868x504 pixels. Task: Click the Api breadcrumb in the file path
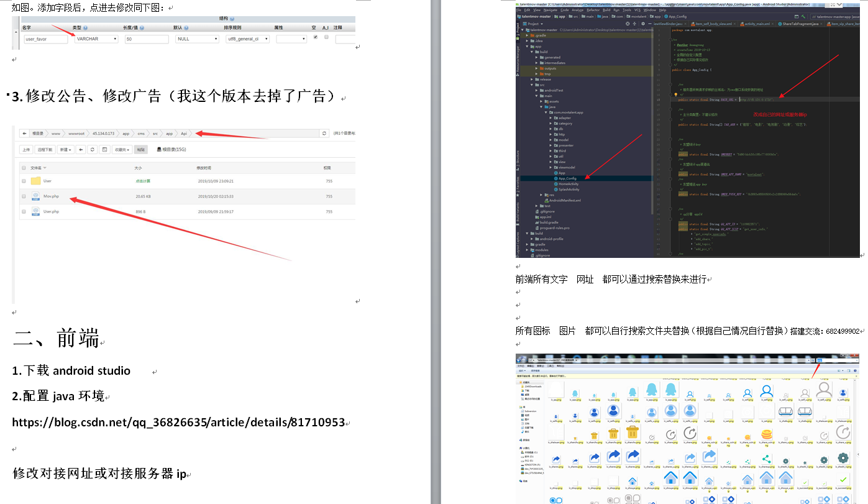pyautogui.click(x=185, y=133)
